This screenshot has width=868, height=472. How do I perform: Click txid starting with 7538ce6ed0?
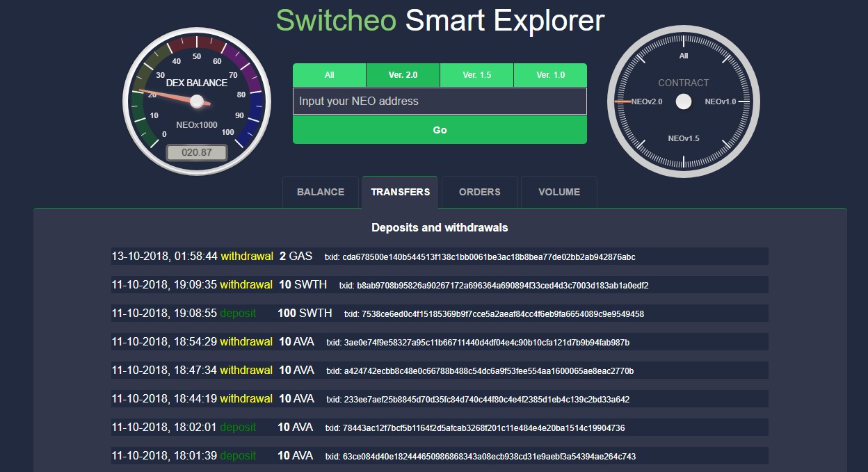tap(494, 314)
